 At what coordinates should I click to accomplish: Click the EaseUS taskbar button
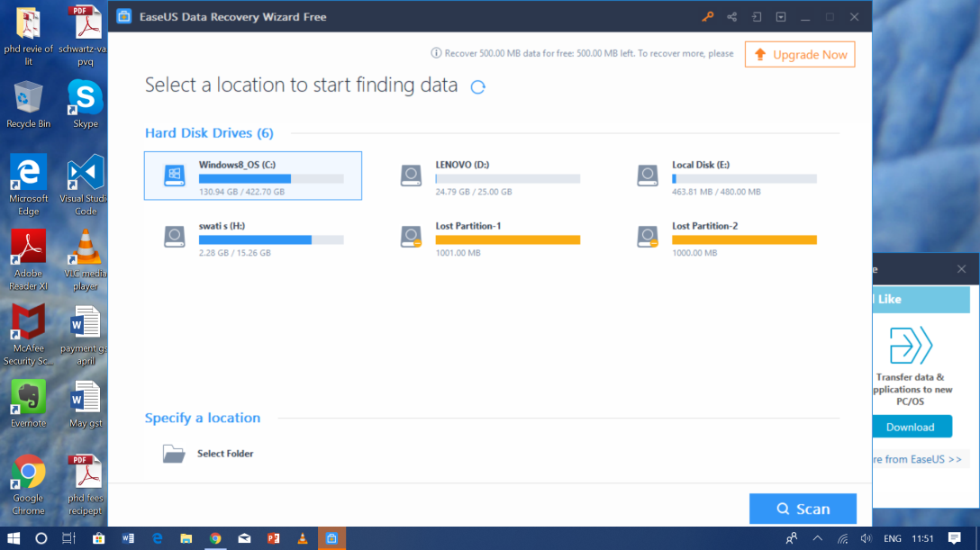click(331, 538)
